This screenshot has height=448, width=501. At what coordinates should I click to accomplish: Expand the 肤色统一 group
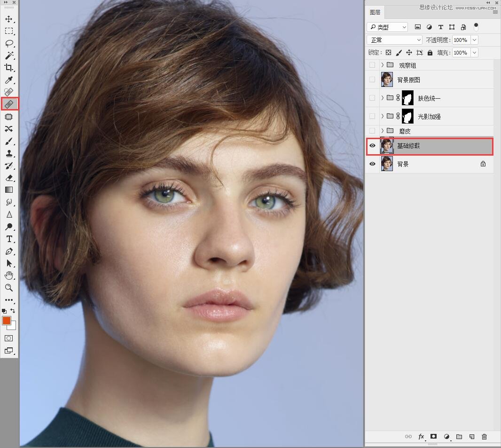tap(382, 98)
